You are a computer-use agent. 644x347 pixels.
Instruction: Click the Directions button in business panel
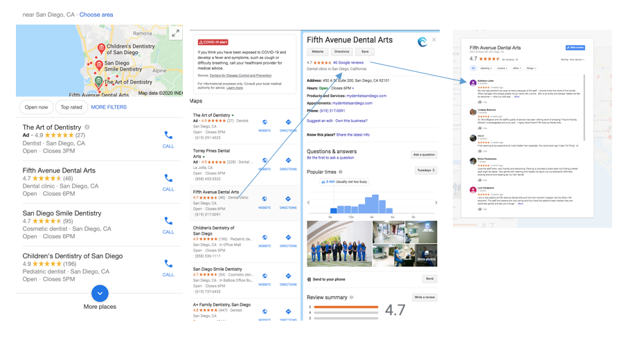tap(341, 52)
